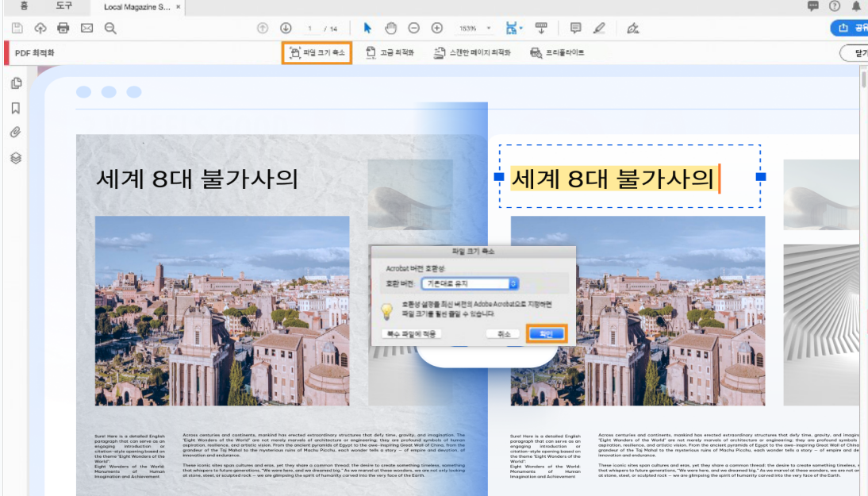Image resolution: width=868 pixels, height=496 pixels.
Task: Zoom out using the minus icon
Action: click(413, 27)
